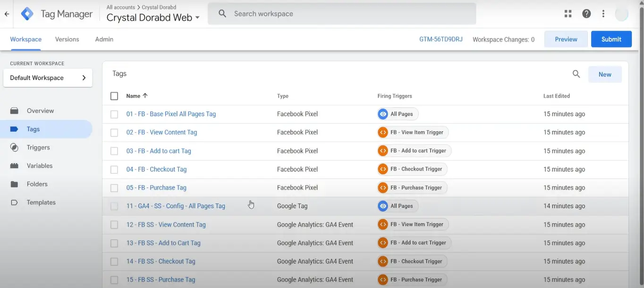
Task: Switch to the Versions tab
Action: tap(67, 39)
